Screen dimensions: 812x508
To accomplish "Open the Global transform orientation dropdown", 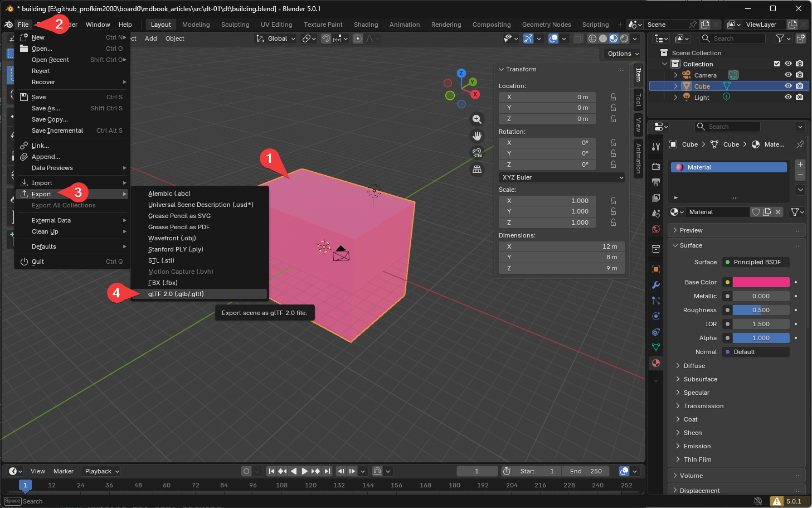I will [x=276, y=38].
